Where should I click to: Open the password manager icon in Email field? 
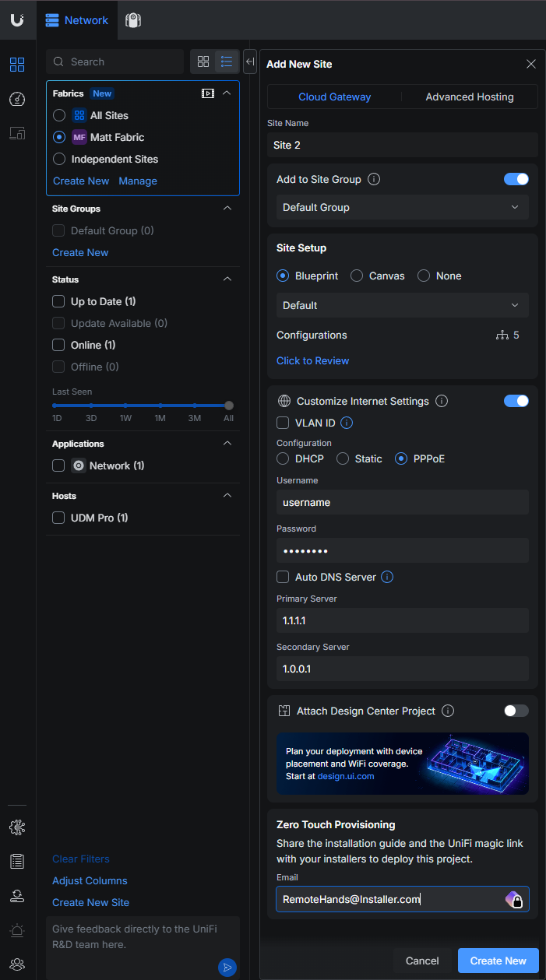coord(514,899)
